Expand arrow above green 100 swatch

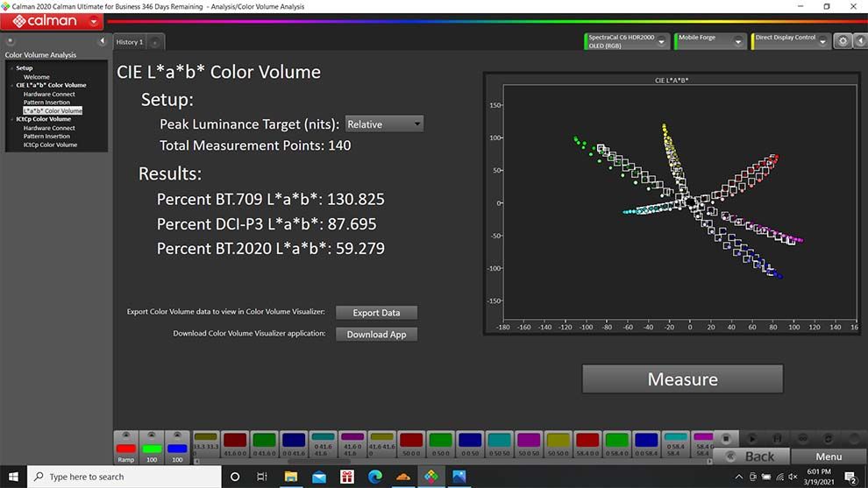pos(152,435)
